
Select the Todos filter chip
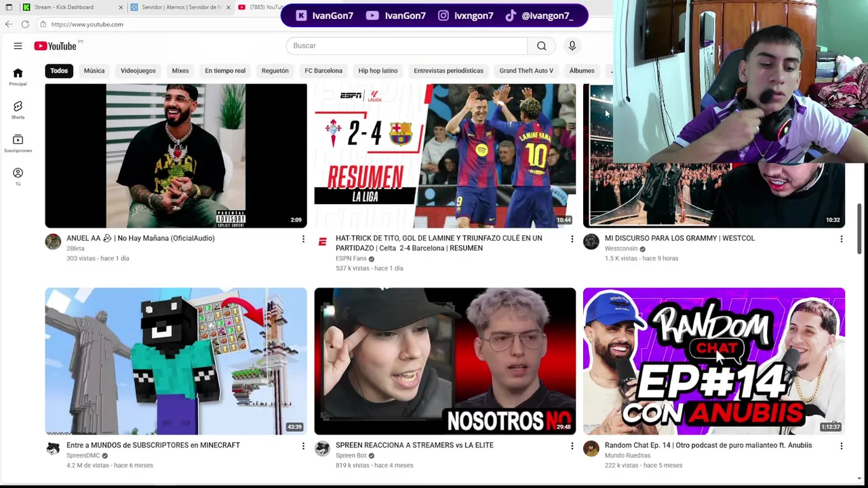click(x=59, y=70)
